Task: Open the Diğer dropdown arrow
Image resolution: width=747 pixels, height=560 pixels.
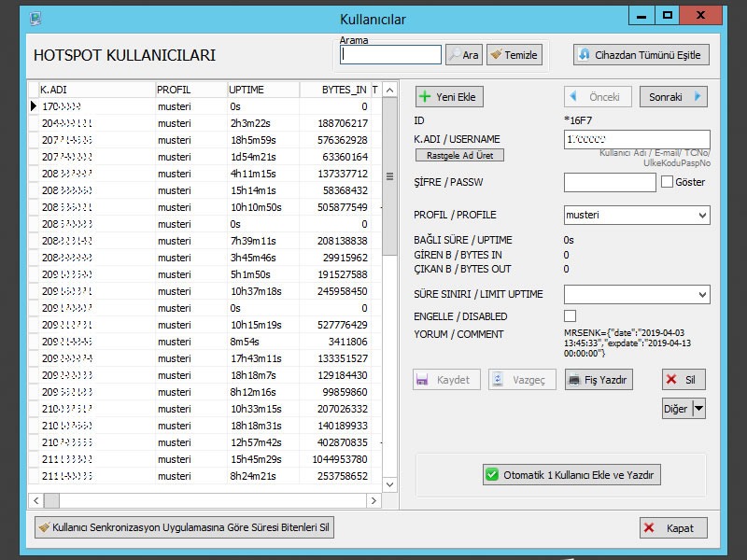Action: (x=698, y=408)
